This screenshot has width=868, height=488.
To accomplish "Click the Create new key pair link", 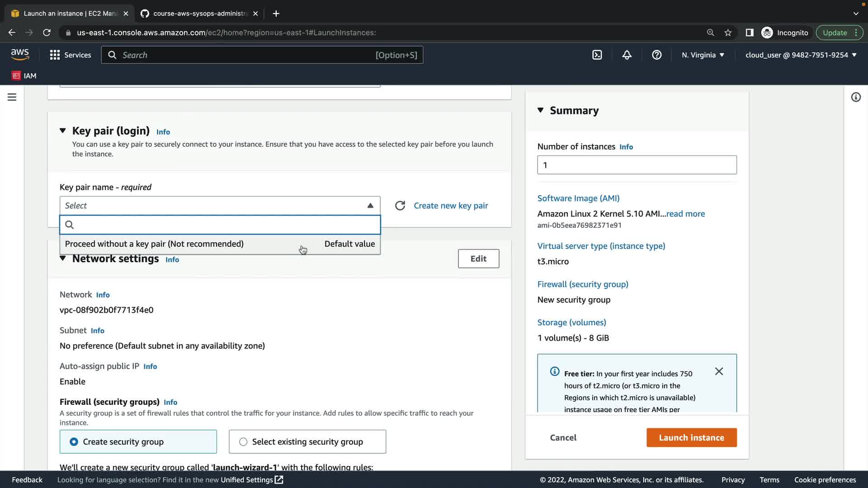I will [450, 206].
